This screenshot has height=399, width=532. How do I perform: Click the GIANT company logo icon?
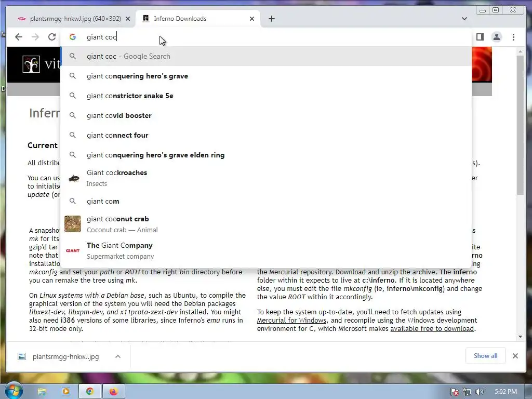(73, 250)
